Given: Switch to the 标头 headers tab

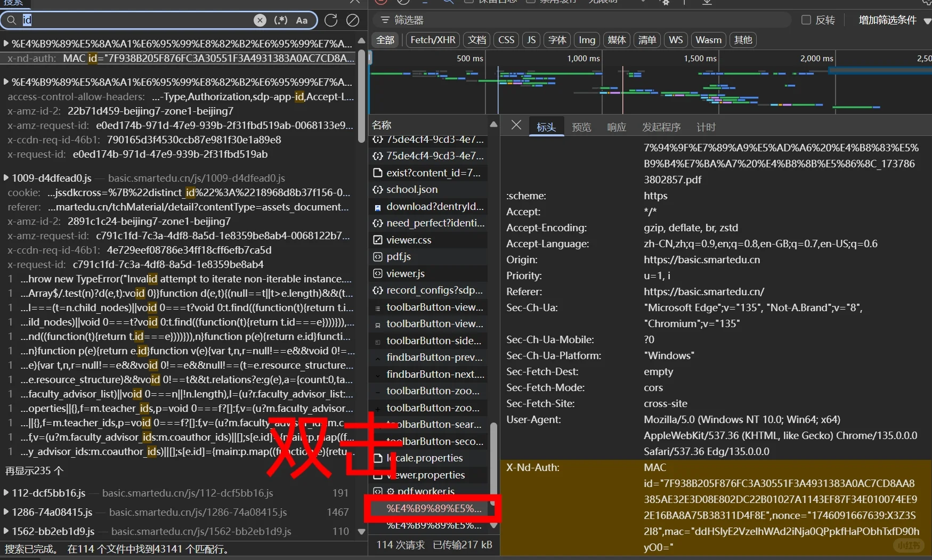Looking at the screenshot, I should tap(546, 127).
